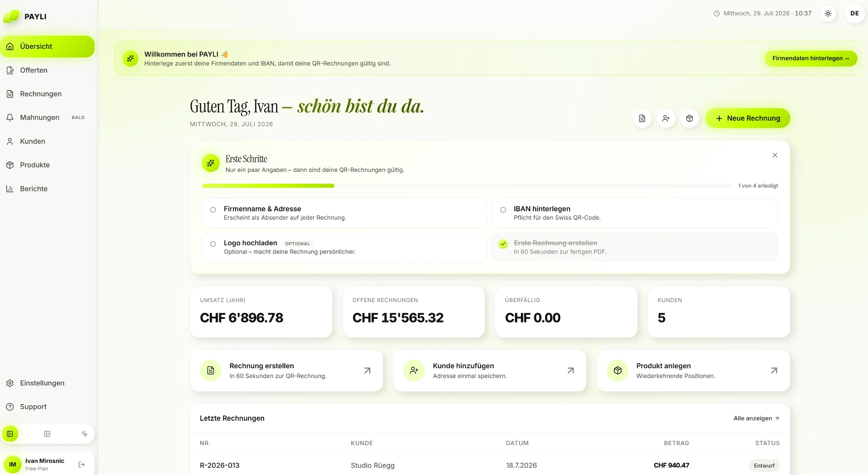
Task: Click the sparkle icon in the Erste Schritte card
Action: click(x=211, y=163)
